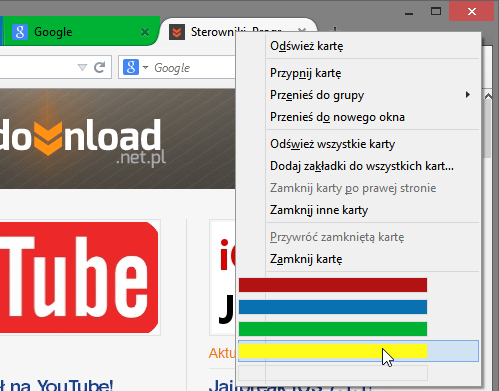Pick the green tab color swatch

tap(333, 329)
